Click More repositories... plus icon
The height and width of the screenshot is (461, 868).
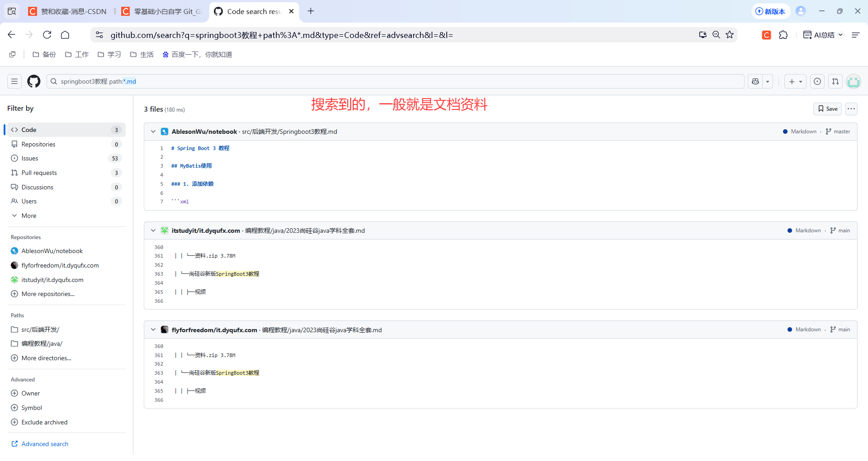coord(14,294)
